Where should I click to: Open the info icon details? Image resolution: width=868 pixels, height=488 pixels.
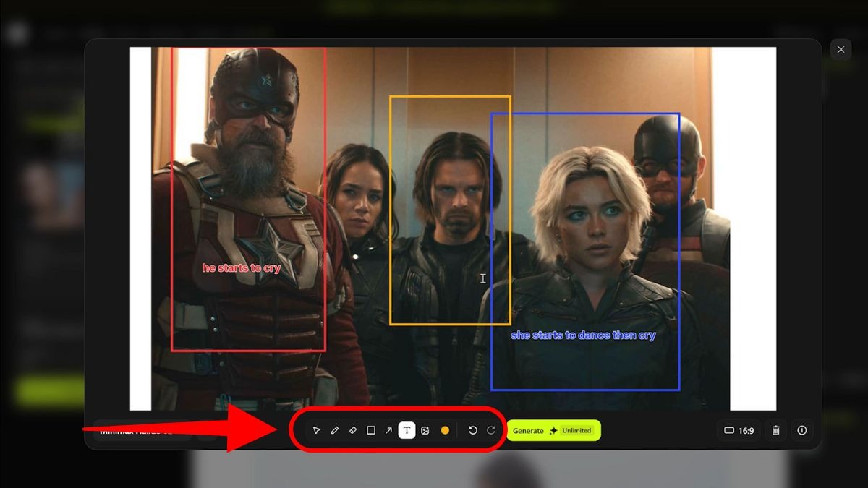(x=802, y=431)
